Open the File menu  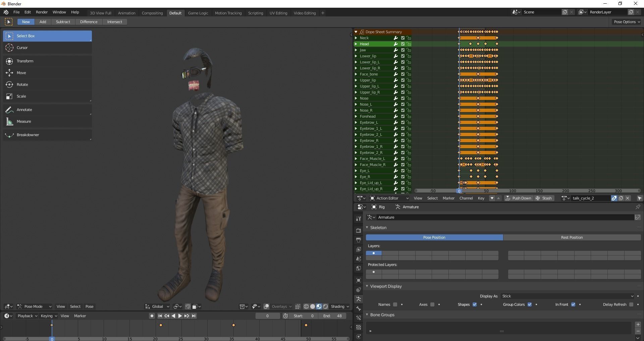click(16, 12)
